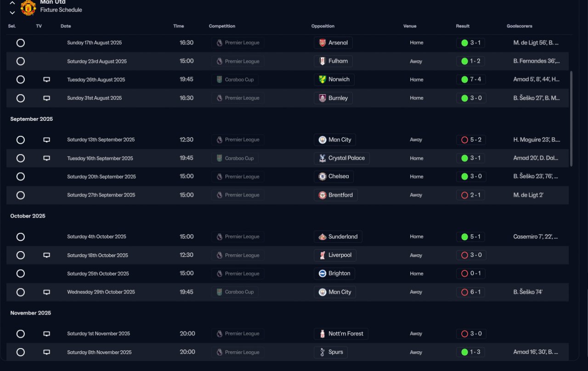The image size is (588, 371).
Task: Click Premier League icon in the Arsenal row
Action: 220,43
